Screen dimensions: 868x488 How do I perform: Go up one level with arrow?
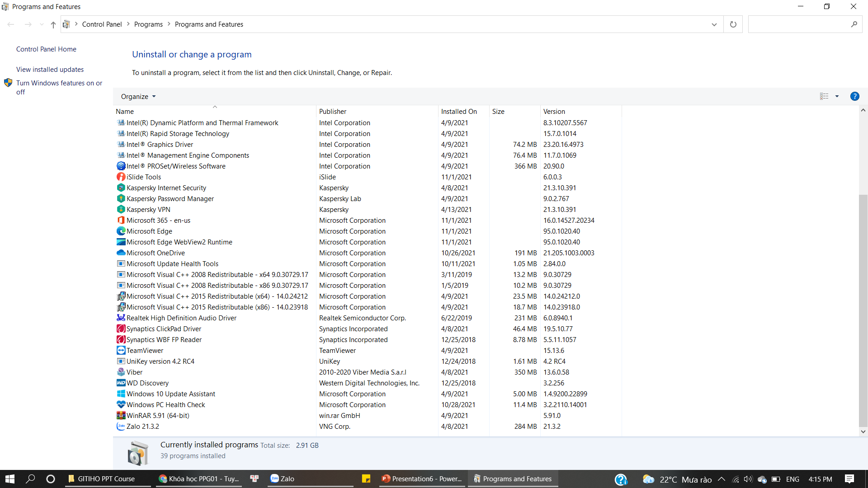pos(53,24)
